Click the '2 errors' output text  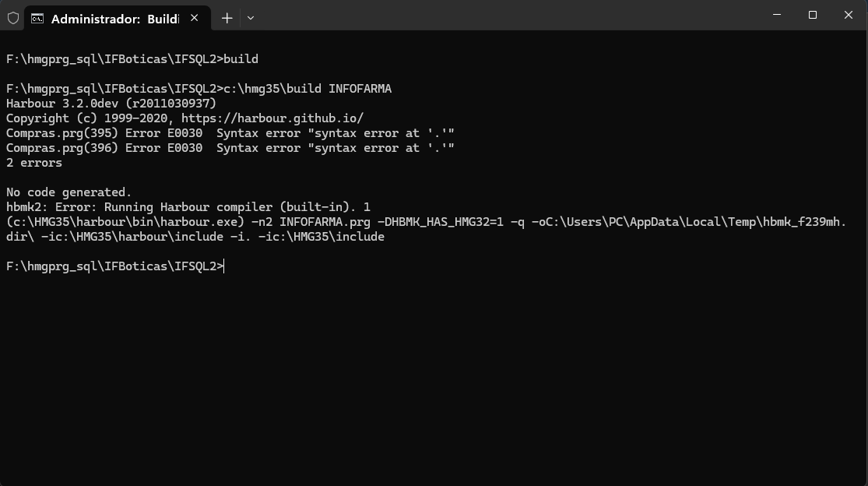point(34,163)
